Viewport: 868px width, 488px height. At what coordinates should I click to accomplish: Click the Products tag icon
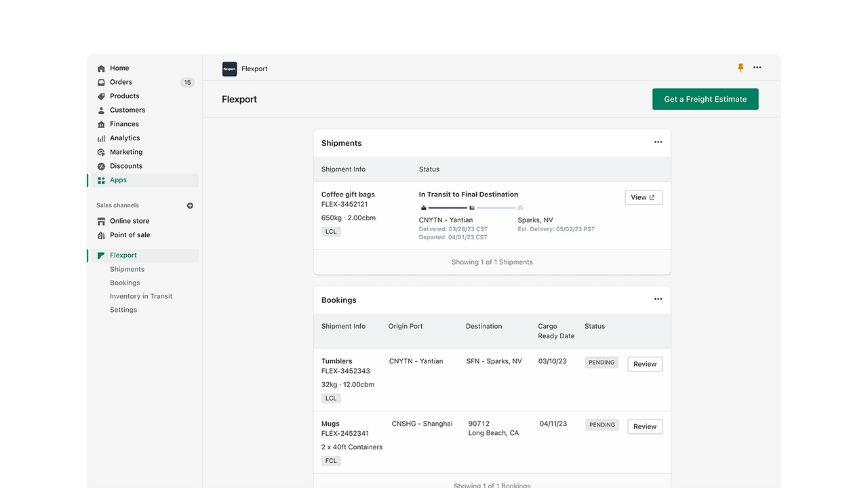pyautogui.click(x=101, y=96)
